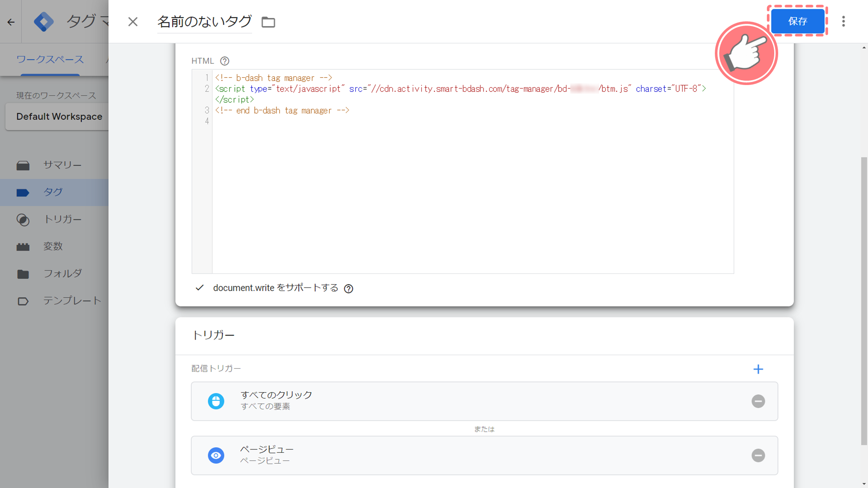
Task: Click the 現在のワークスペース label
Action: [56, 95]
